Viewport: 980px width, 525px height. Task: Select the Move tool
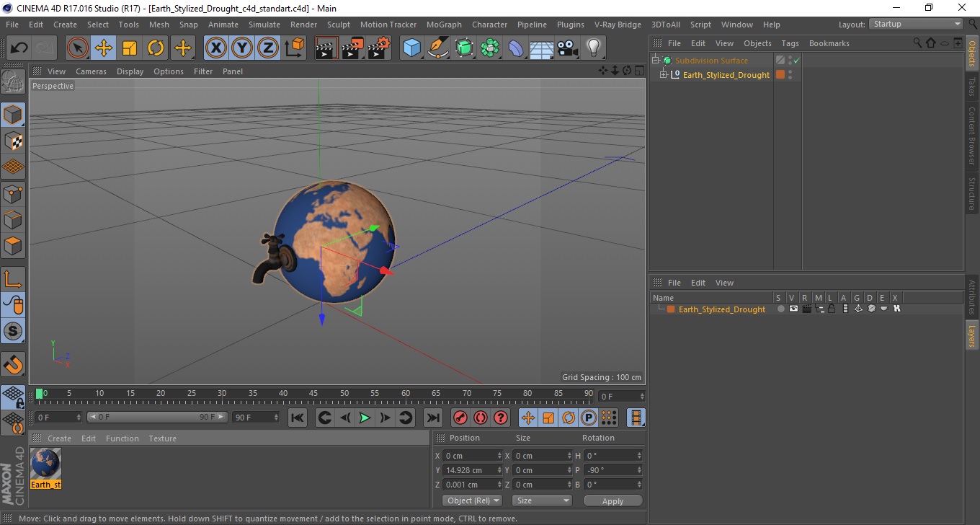point(104,48)
